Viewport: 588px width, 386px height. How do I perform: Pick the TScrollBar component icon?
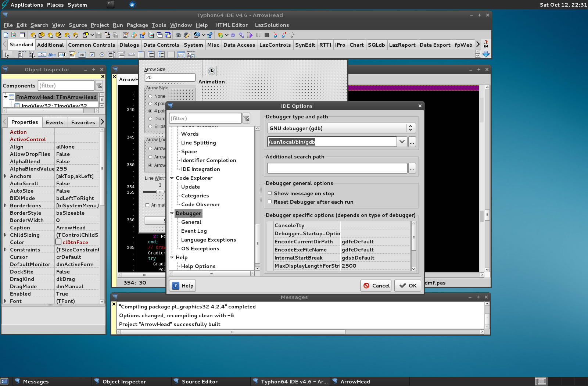tap(132, 54)
